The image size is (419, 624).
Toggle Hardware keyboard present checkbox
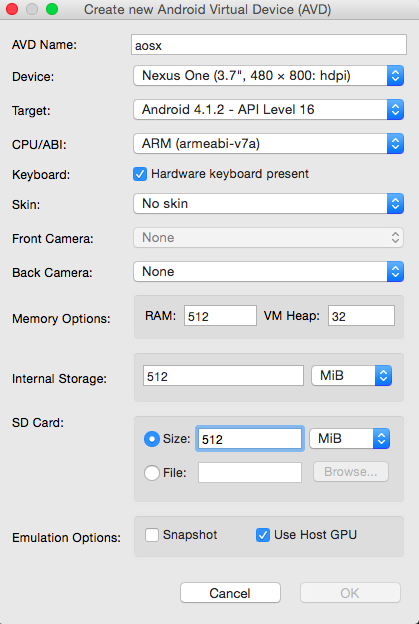pyautogui.click(x=140, y=174)
